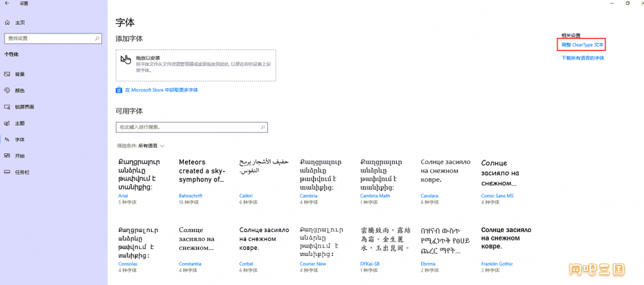Viewport: 644px width, 285px height.
Task: Click the Microsoft Store bag icon
Action: coord(119,90)
